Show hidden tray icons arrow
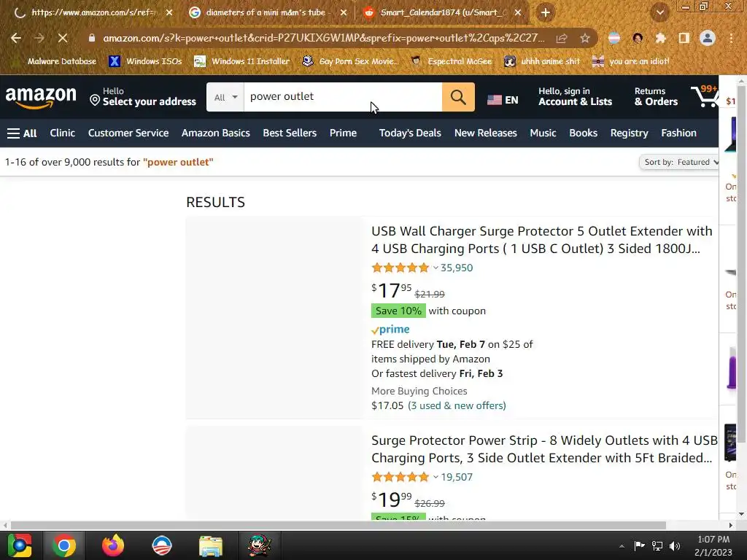 622,546
